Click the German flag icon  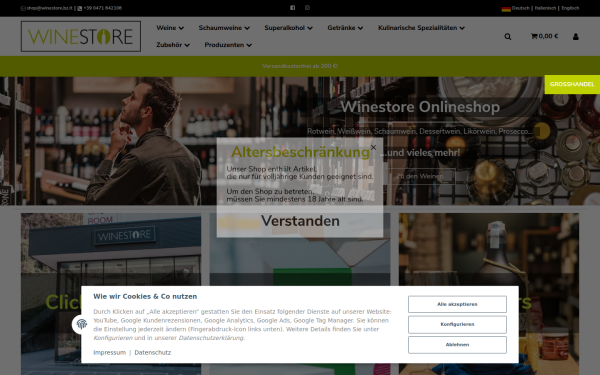pos(506,8)
